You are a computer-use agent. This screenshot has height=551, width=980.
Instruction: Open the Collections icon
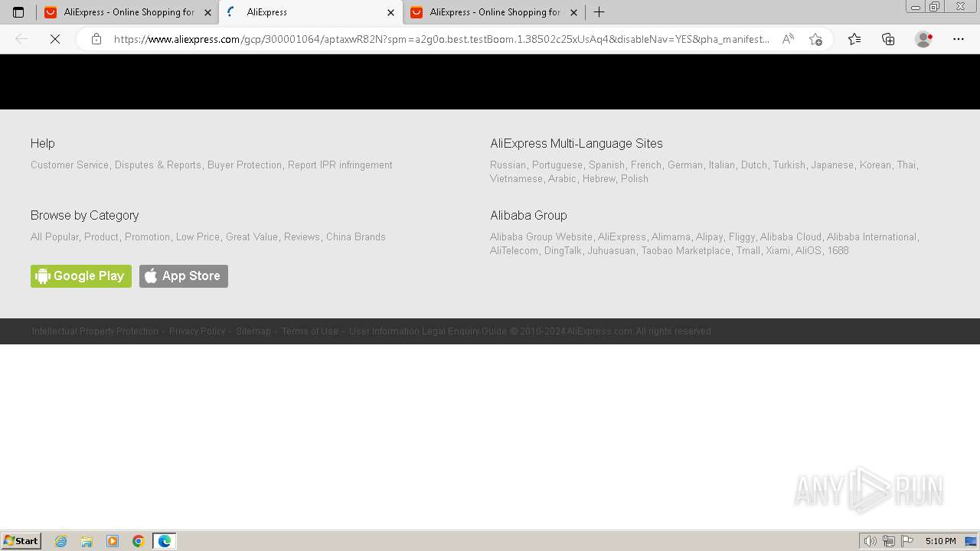888,39
